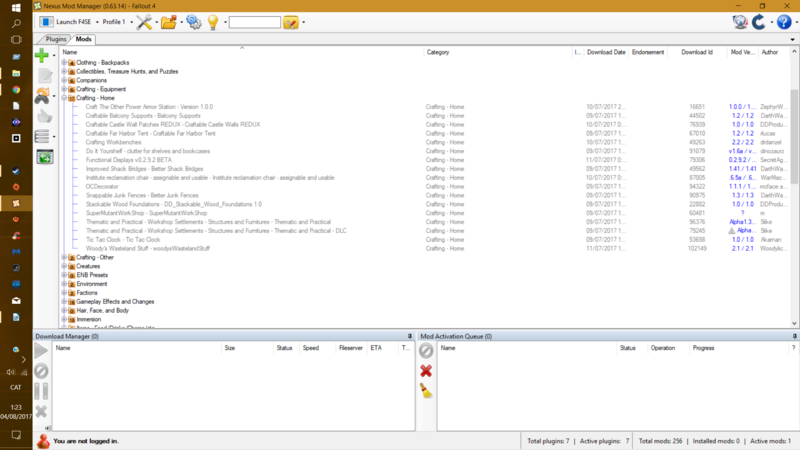Click the refresh arrow icon in the toolbar
800x450 pixels.
click(x=759, y=22)
